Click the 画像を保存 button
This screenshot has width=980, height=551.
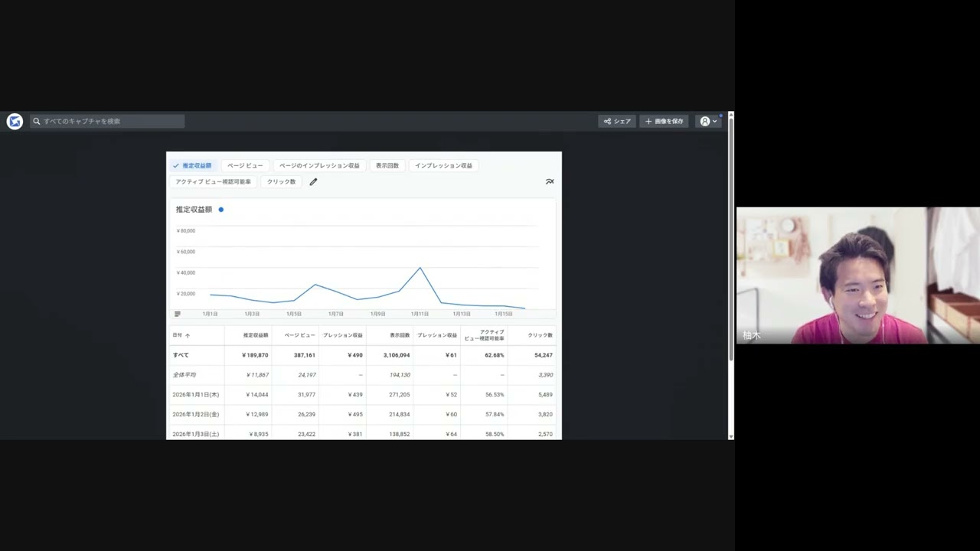(x=664, y=121)
